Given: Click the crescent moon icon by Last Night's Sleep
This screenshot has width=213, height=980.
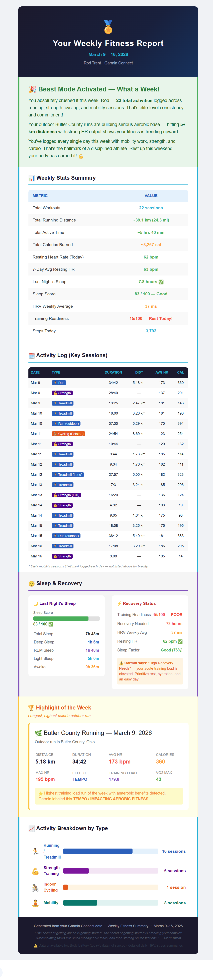Looking at the screenshot, I should point(36,604).
